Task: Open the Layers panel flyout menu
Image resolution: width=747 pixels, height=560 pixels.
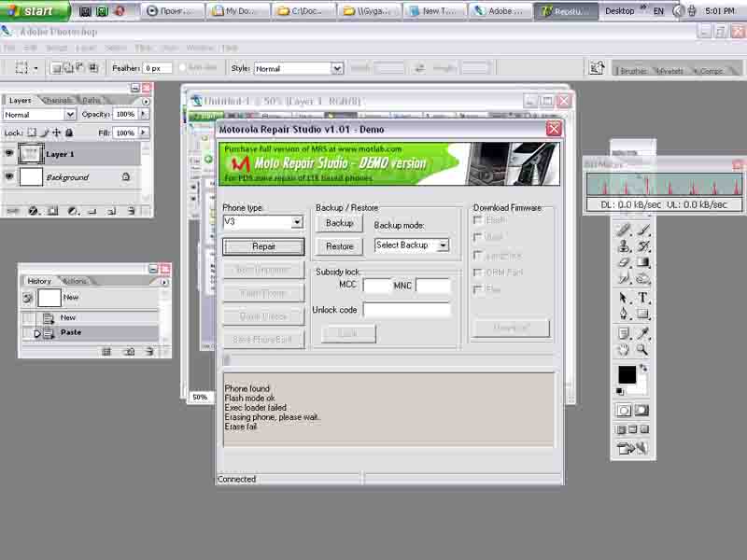Action: click(146, 101)
